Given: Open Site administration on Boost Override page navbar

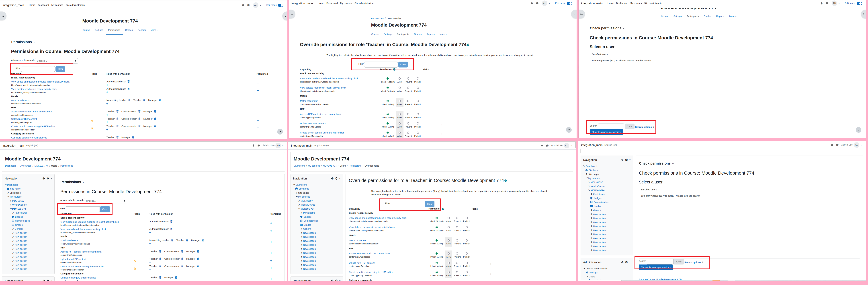Looking at the screenshot, I should [x=364, y=3].
